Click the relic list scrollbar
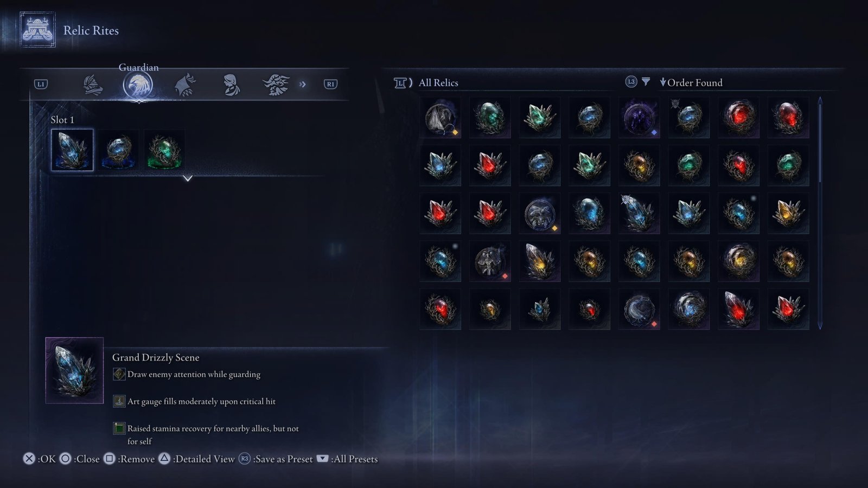The width and height of the screenshot is (868, 488). [x=820, y=213]
